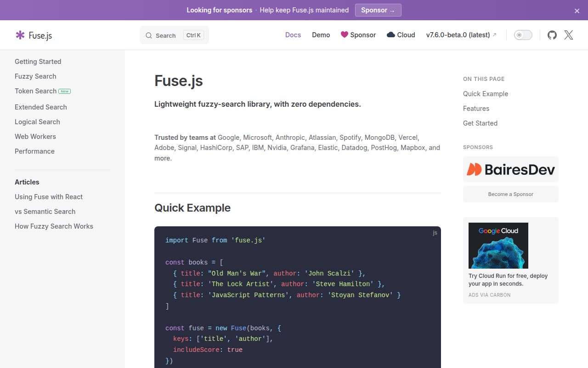Click the Quick Example heading

pos(192,208)
